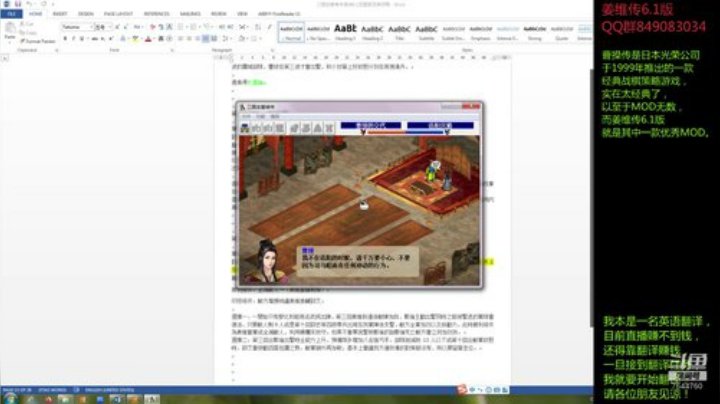Toggle Bold formatting
720x404 pixels.
65,39
